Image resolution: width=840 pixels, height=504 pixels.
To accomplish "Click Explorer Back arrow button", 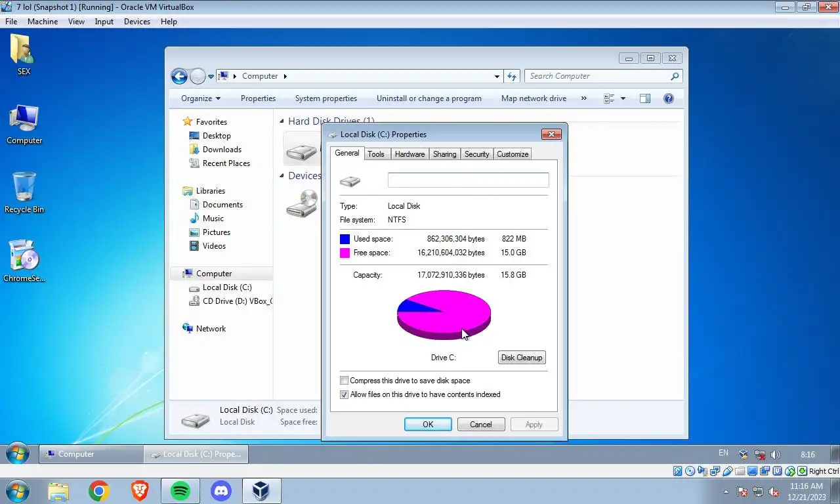I will (x=179, y=76).
